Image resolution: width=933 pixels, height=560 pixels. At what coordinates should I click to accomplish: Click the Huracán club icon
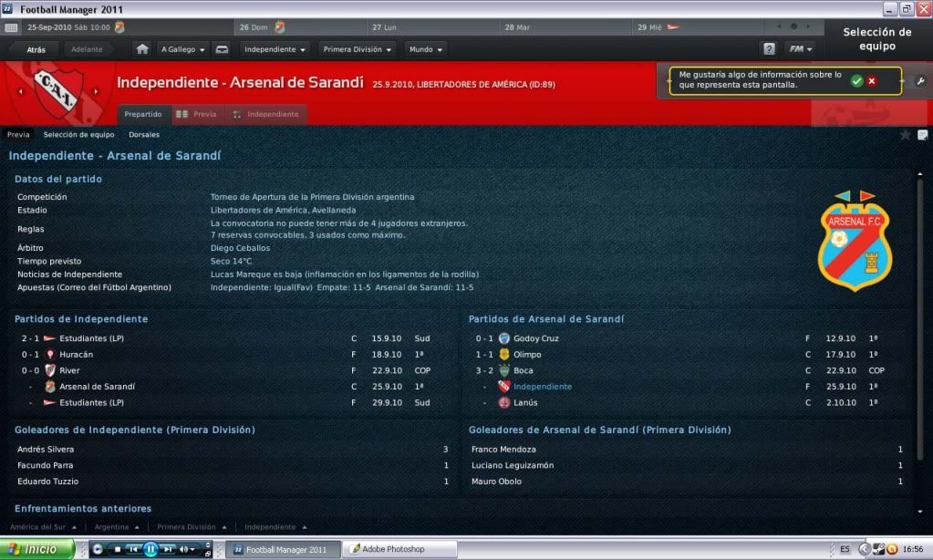[x=50, y=354]
